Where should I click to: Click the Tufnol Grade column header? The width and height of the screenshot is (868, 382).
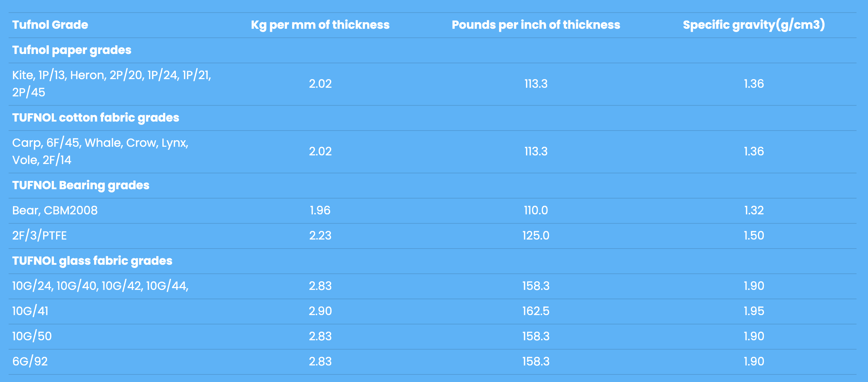(50, 25)
